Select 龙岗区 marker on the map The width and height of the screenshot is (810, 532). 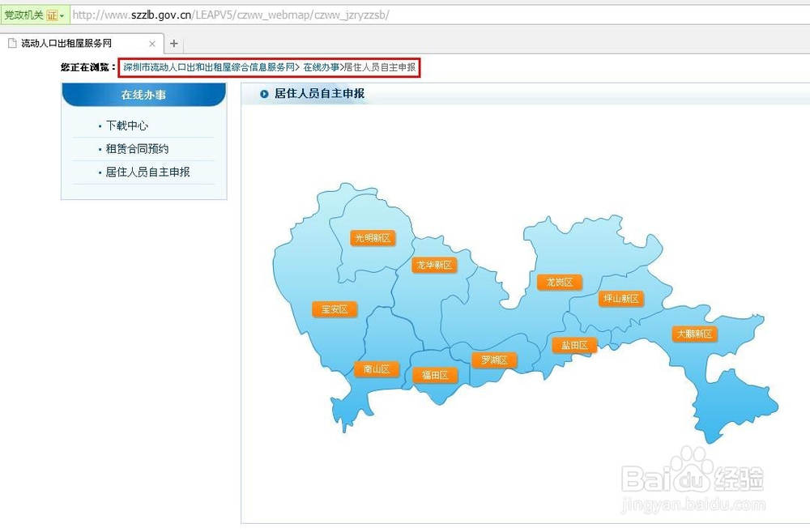560,283
